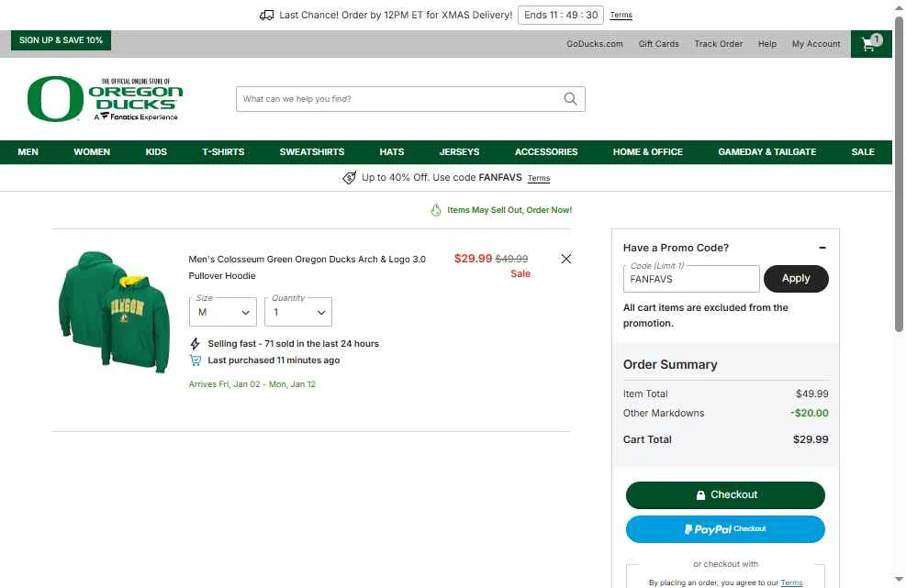Open the WOMEN menu
Viewport: 906px width, 588px height.
pos(92,152)
